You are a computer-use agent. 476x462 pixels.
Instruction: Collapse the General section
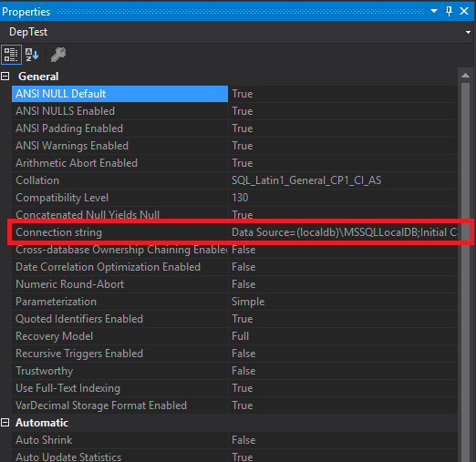click(5, 77)
